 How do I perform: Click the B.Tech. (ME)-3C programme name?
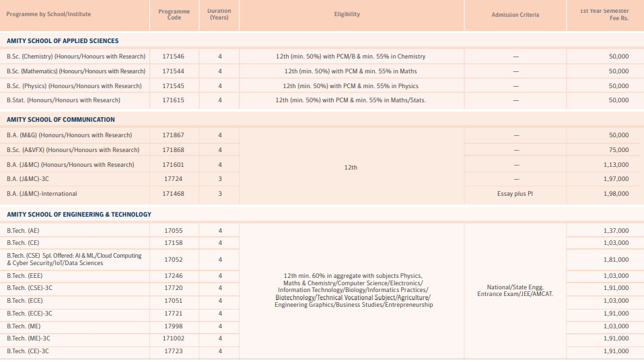coord(28,338)
